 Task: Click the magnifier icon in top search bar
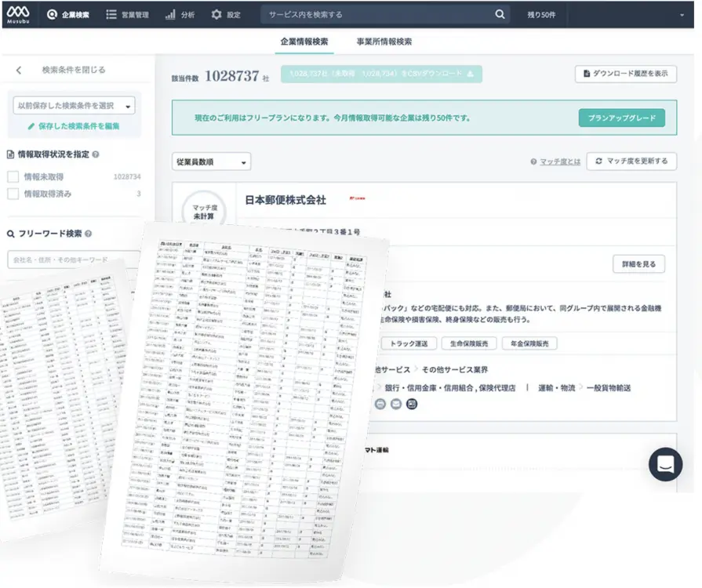[x=500, y=15]
